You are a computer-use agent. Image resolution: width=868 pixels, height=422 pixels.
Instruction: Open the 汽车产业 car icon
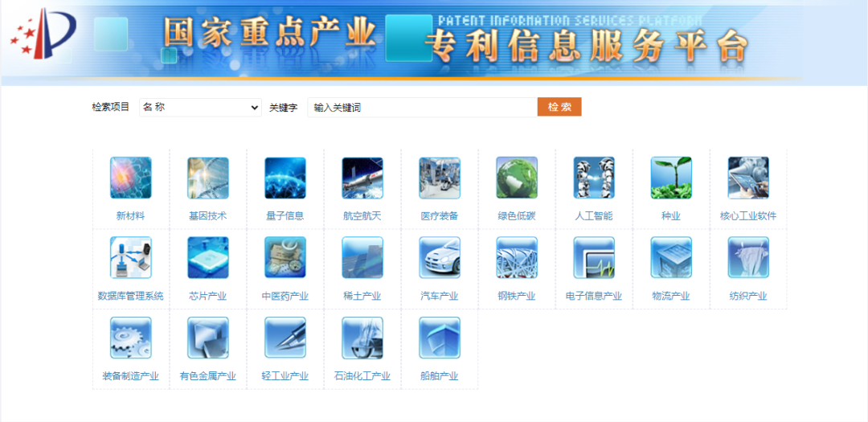439,258
